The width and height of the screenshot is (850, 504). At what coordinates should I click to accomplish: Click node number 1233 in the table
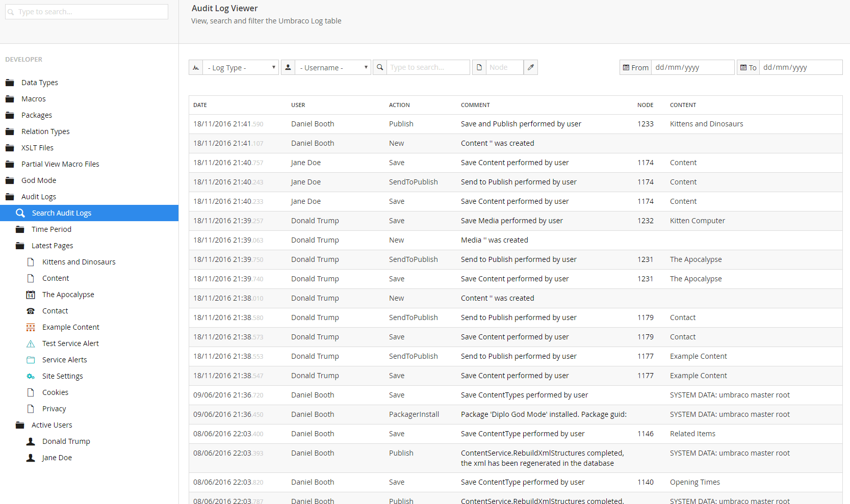click(x=646, y=124)
